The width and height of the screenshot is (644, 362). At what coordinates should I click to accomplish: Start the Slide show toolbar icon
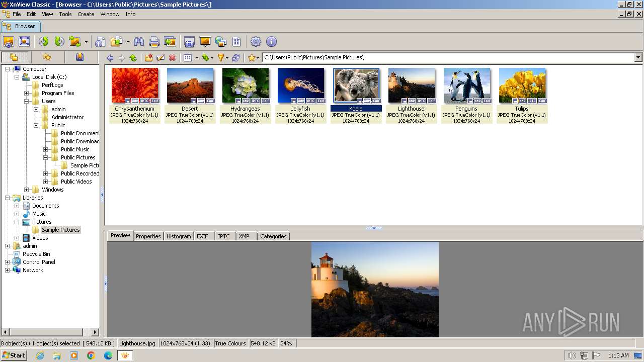[205, 42]
